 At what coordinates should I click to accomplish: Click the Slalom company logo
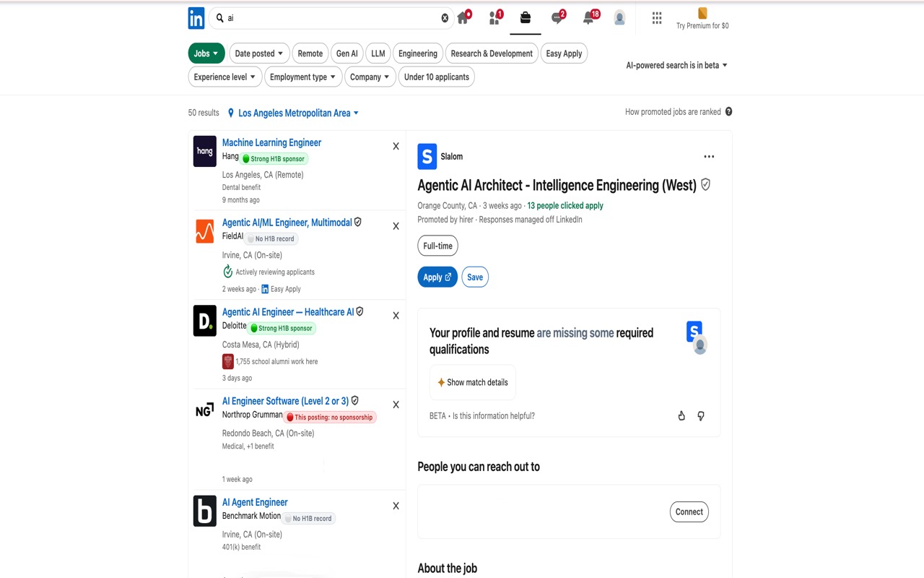(x=427, y=156)
